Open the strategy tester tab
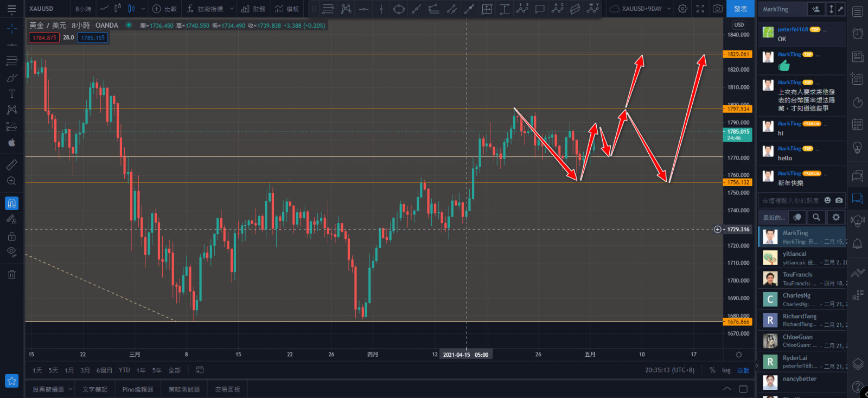 click(184, 389)
